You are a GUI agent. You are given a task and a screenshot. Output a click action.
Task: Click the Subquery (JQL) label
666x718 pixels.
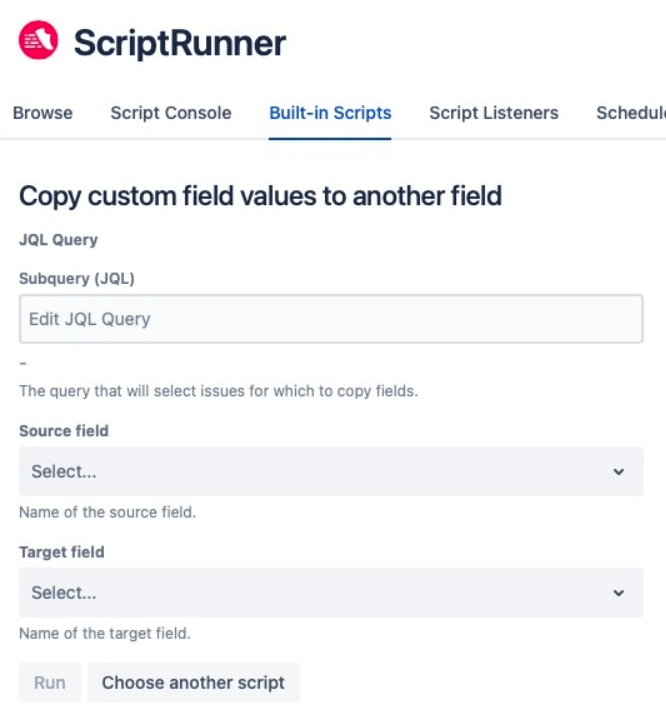tap(77, 278)
